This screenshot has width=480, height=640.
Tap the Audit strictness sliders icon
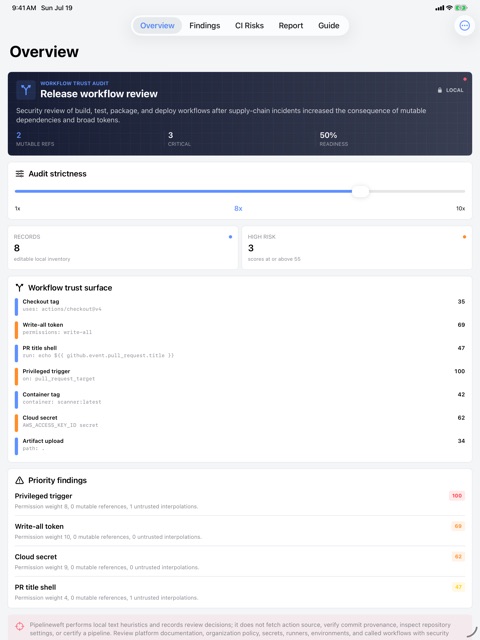click(x=20, y=174)
